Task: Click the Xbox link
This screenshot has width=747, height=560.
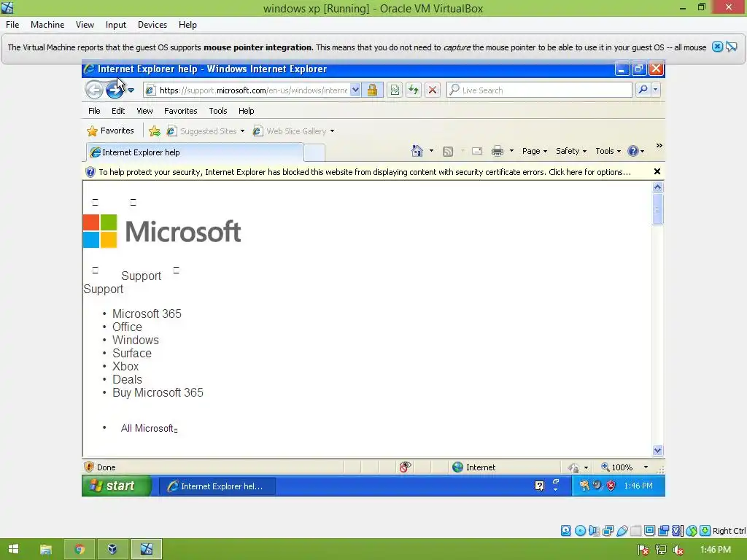Action: 125,366
